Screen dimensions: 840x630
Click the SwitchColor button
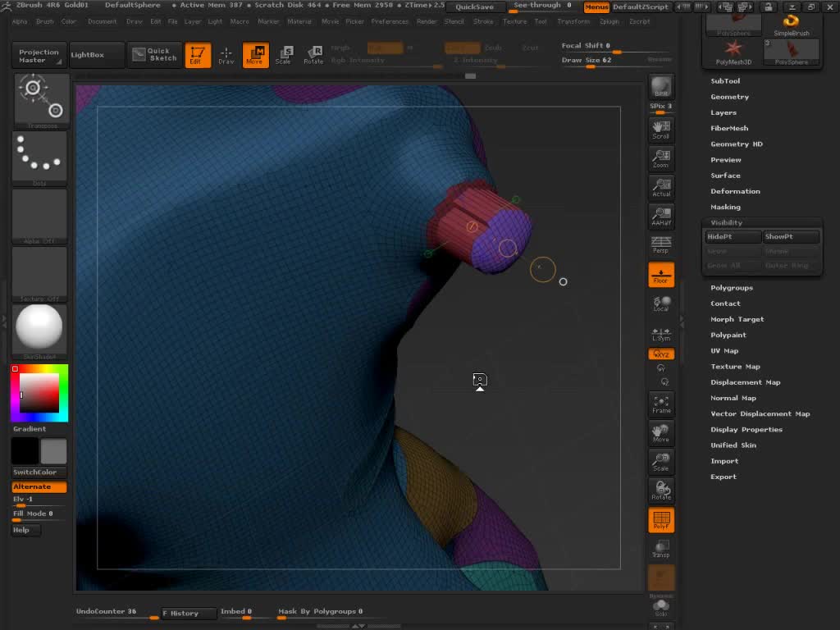coord(39,472)
